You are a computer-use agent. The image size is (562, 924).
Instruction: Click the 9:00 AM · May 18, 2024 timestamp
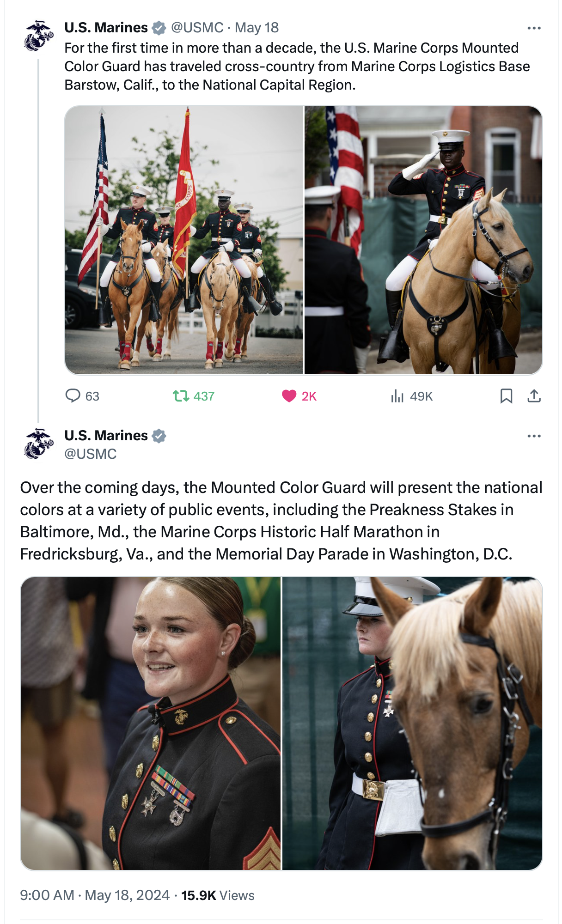coord(95,895)
